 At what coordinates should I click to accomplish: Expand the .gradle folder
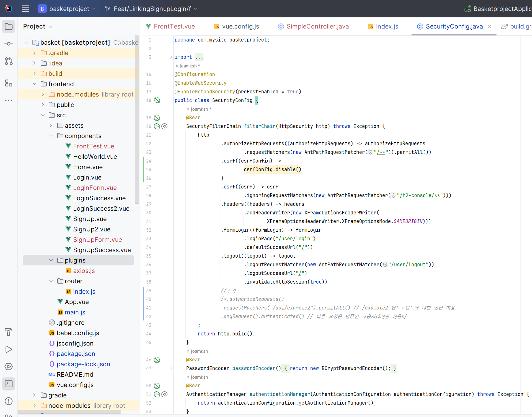point(34,53)
